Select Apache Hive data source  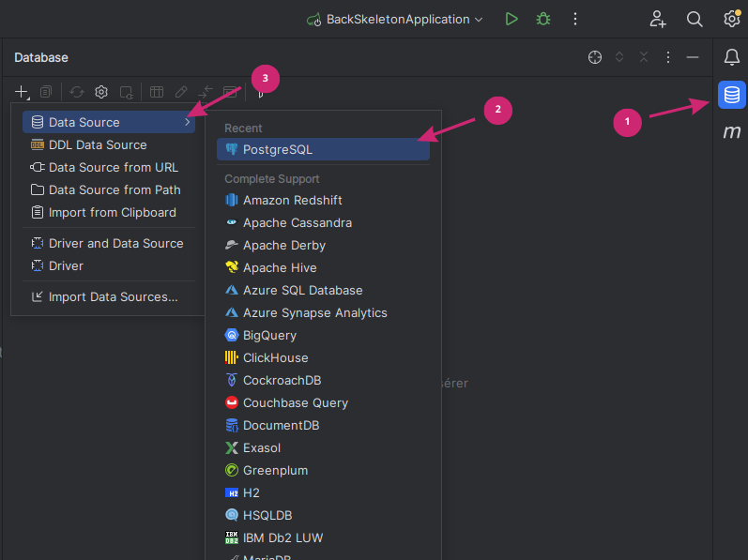[323, 267]
